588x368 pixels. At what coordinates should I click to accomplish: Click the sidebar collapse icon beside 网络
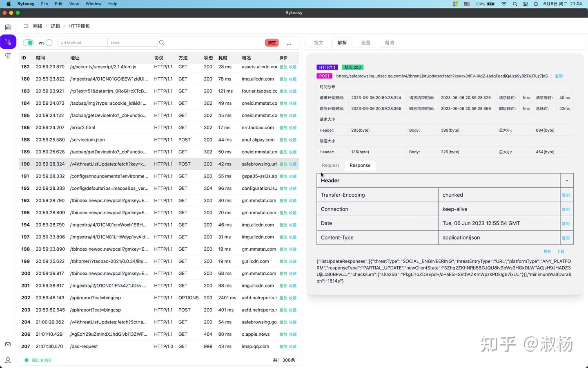[x=26, y=26]
